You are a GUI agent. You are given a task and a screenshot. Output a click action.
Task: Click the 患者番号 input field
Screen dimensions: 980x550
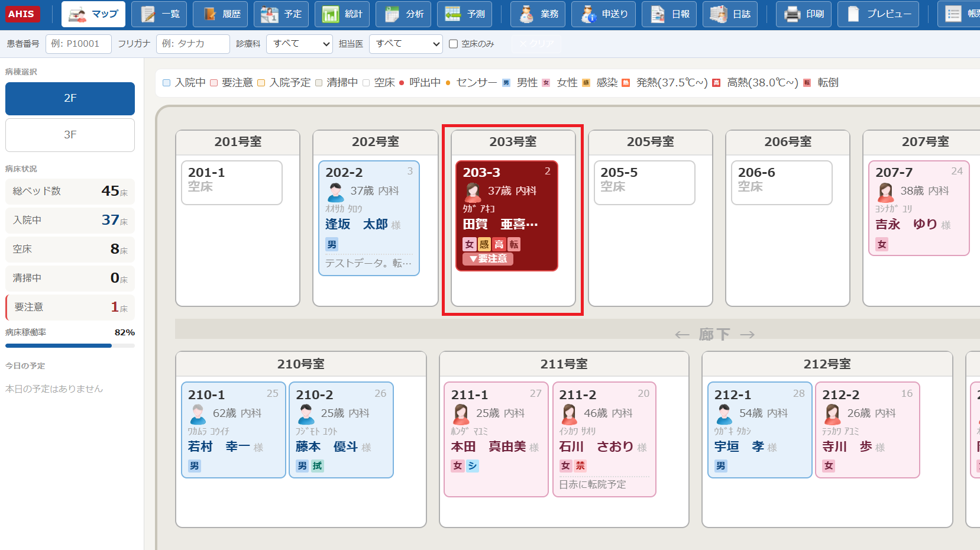pyautogui.click(x=78, y=44)
